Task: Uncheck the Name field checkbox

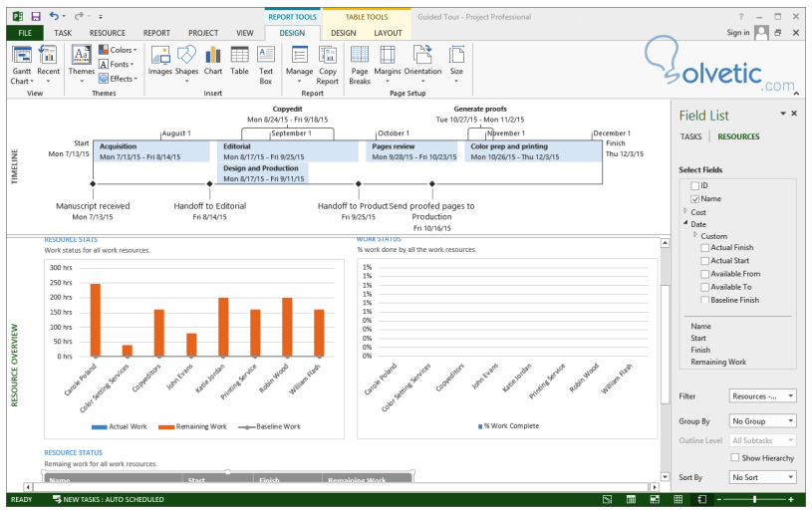Action: point(694,199)
